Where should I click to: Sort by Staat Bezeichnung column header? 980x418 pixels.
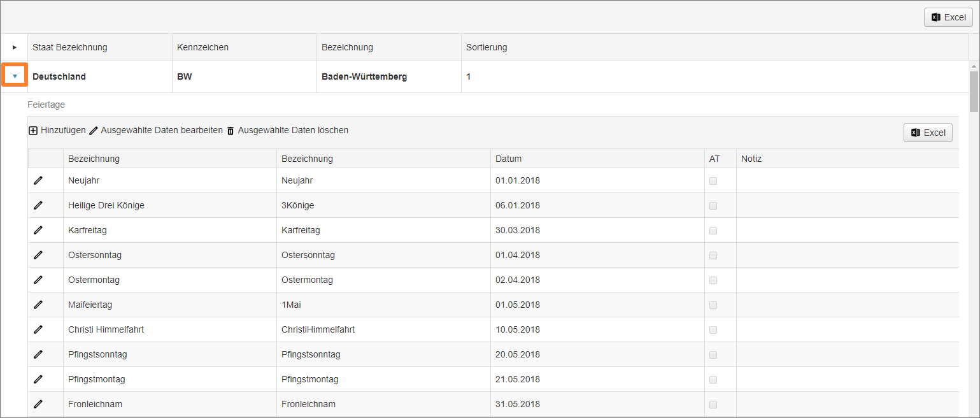(x=100, y=47)
